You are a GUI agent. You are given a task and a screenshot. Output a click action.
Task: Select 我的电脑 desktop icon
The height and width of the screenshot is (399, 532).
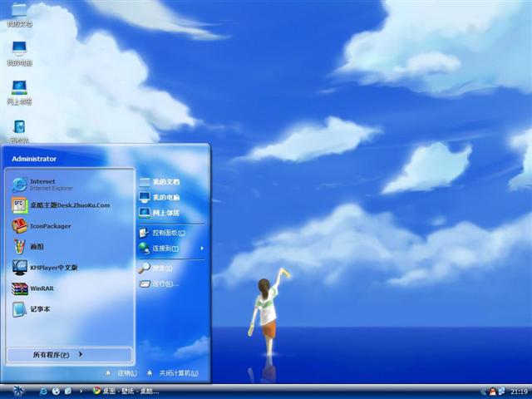point(19,53)
